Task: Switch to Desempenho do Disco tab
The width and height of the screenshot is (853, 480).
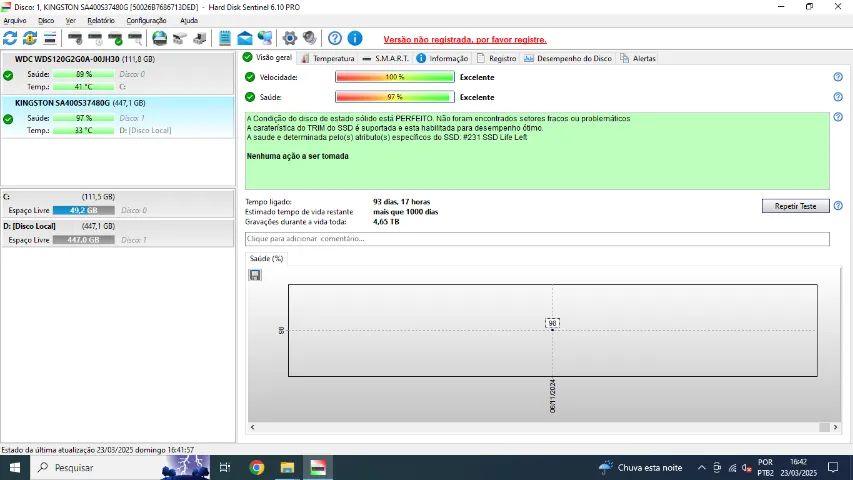Action: point(568,58)
